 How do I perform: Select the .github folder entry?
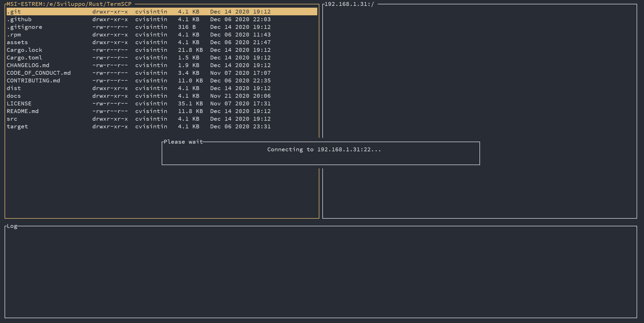click(x=19, y=19)
